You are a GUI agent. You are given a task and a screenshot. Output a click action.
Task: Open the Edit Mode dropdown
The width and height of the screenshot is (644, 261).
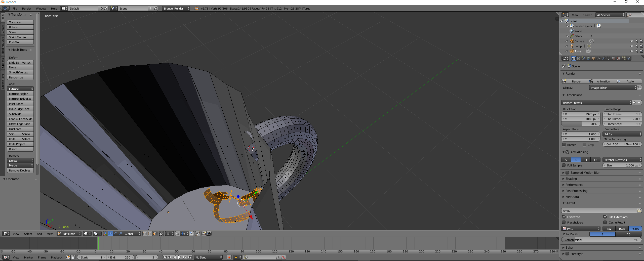pyautogui.click(x=69, y=234)
